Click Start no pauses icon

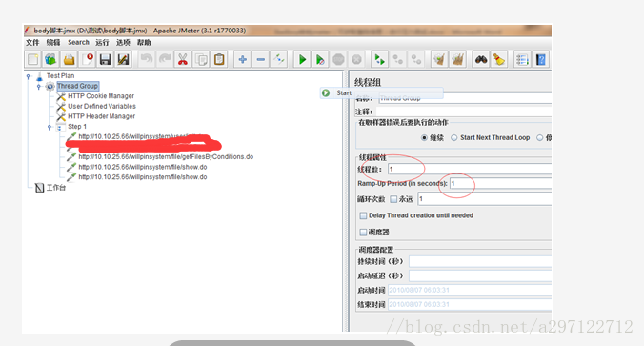click(x=320, y=60)
